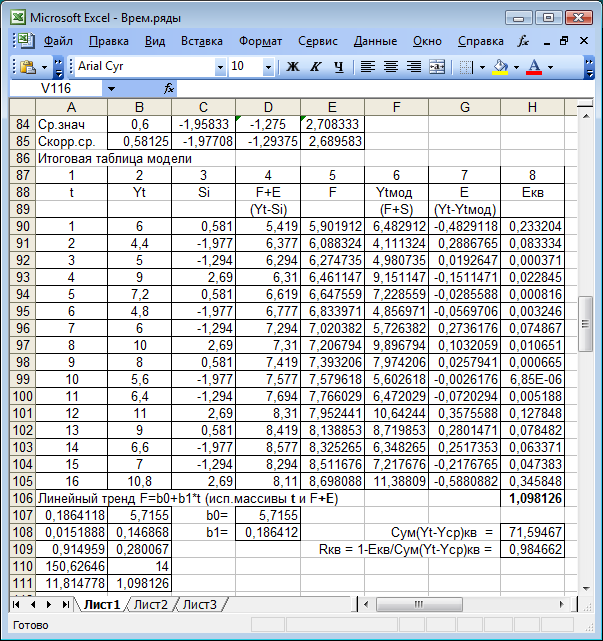
Task: Click the Select All corner button
Action: point(22,108)
